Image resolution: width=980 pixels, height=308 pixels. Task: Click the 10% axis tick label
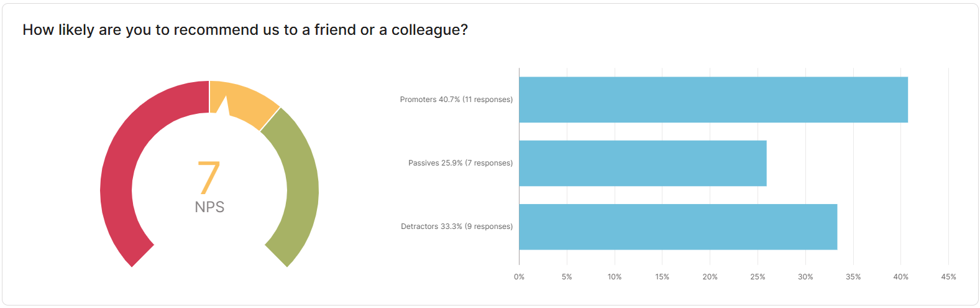click(615, 277)
